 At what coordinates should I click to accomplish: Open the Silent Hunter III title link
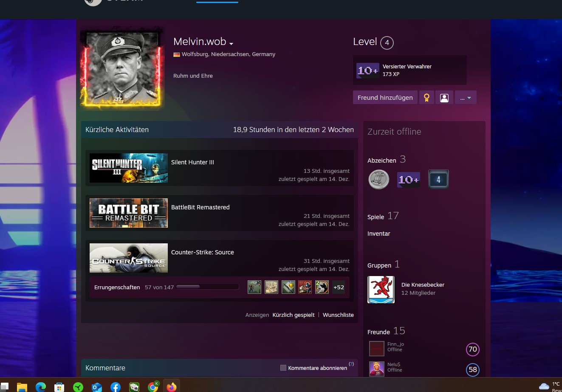[192, 162]
